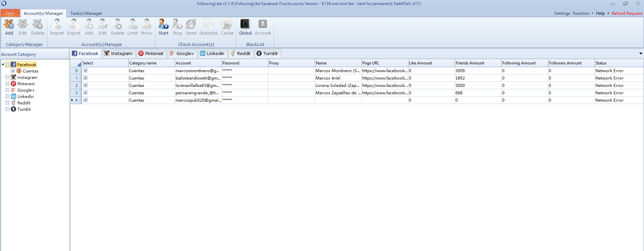This screenshot has width=644, height=251.
Task: Click the Import accounts icon
Action: point(57,27)
